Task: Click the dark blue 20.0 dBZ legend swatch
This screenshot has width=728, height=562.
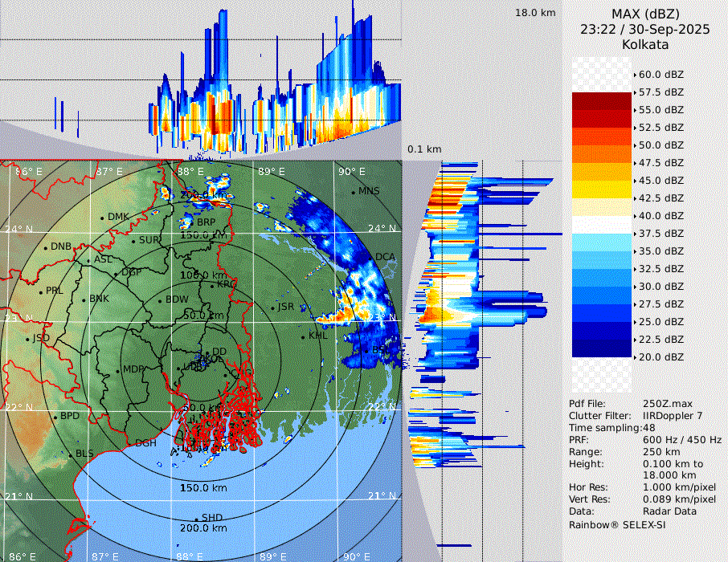Action: coord(602,348)
